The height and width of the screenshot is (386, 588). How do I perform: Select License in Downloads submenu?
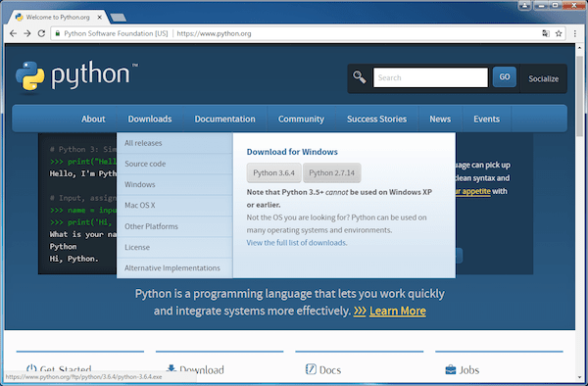click(174, 247)
